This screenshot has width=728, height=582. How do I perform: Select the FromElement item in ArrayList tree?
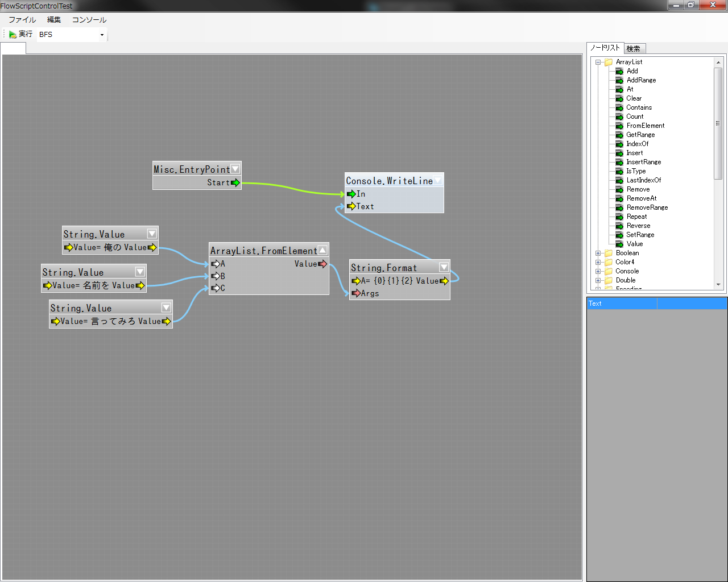tap(645, 126)
